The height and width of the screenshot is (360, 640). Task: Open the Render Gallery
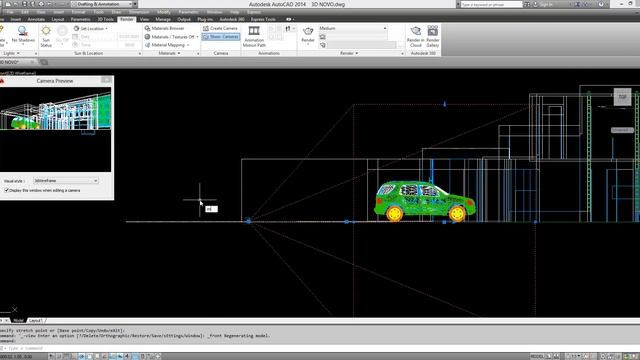(433, 36)
